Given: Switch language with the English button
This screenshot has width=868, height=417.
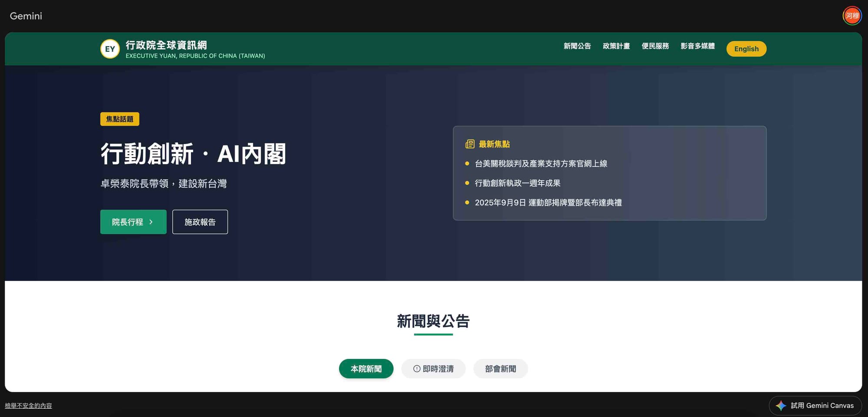Looking at the screenshot, I should (x=746, y=49).
